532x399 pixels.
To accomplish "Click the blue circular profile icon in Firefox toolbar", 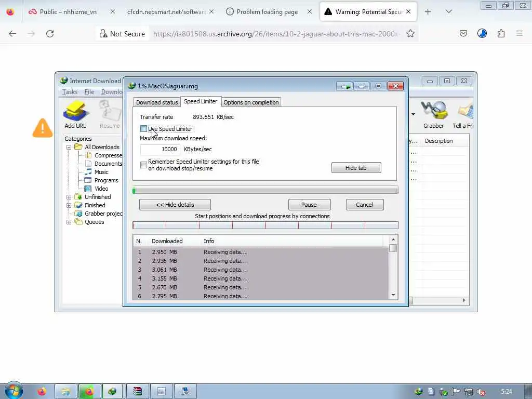I will (482, 33).
